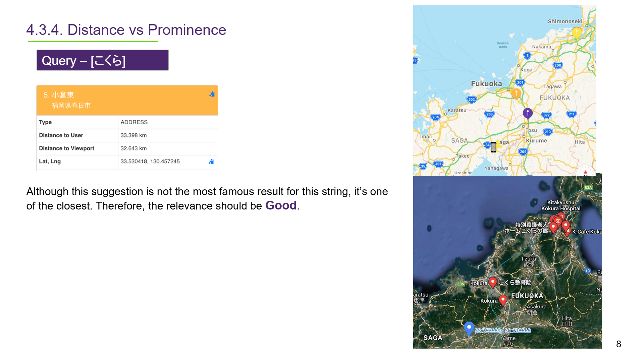The height and width of the screenshot is (362, 644).
Task: Select the orange pin near Fukuoka
Action: (516, 94)
